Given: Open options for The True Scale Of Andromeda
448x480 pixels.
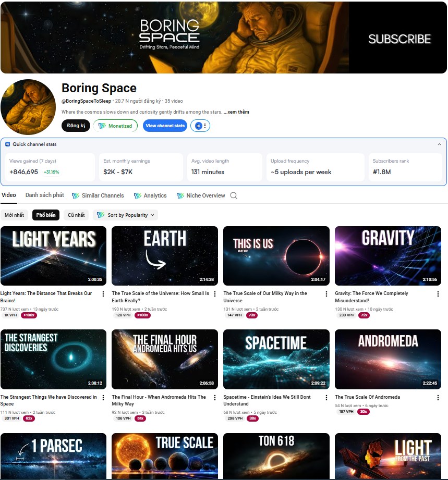Looking at the screenshot, I should [x=438, y=397].
